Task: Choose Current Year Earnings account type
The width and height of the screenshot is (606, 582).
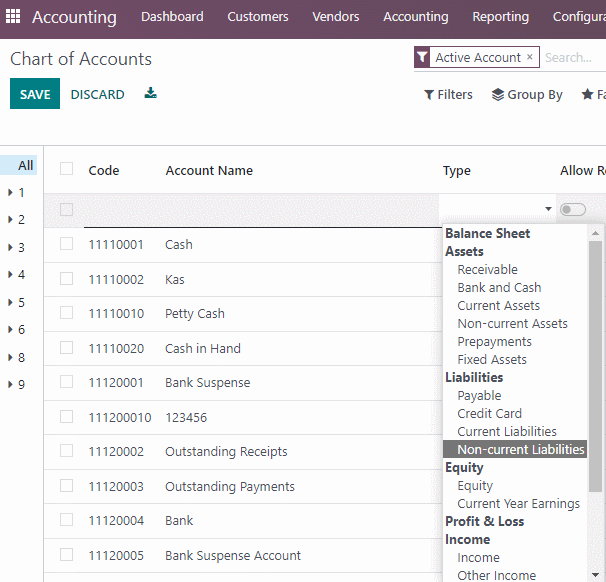Action: tap(518, 504)
